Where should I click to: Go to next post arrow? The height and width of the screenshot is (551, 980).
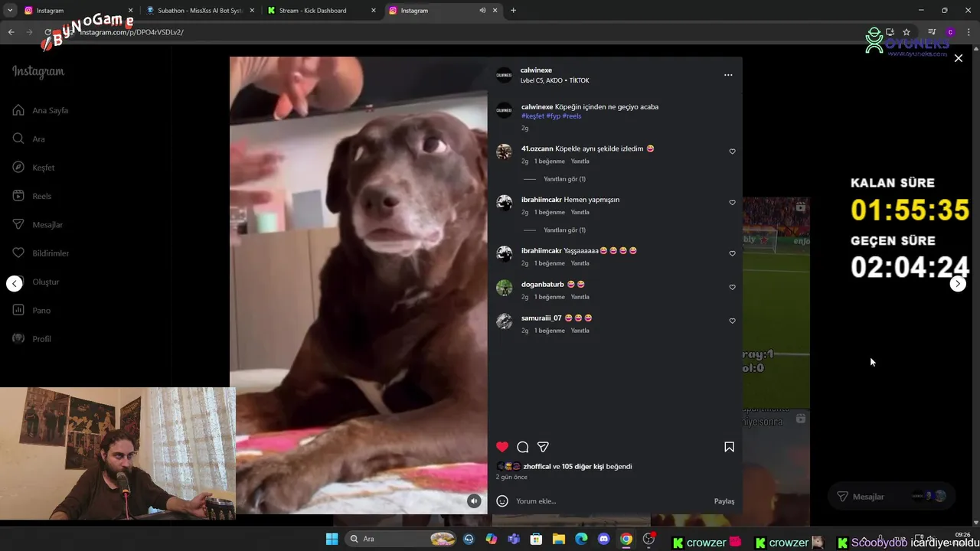pyautogui.click(x=958, y=284)
